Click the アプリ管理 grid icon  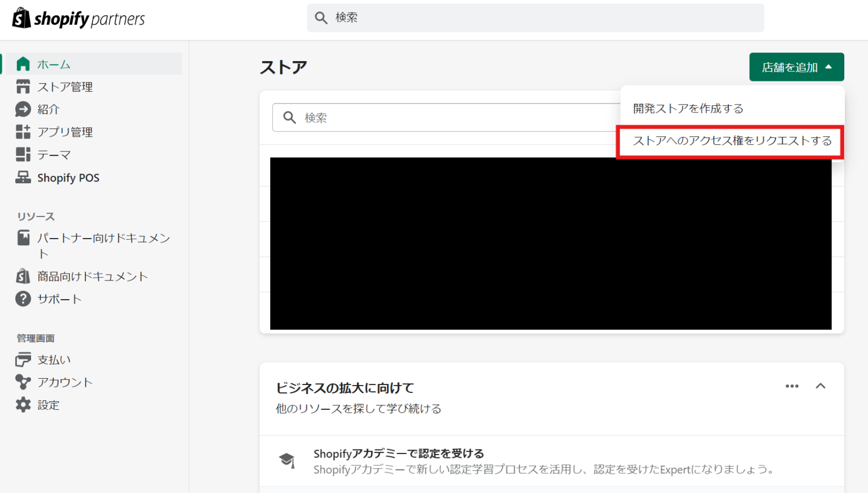point(23,132)
